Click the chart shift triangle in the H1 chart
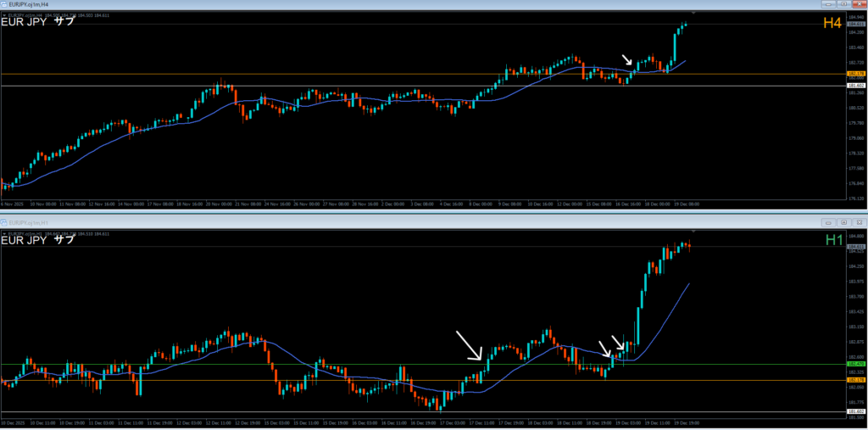 click(x=694, y=231)
